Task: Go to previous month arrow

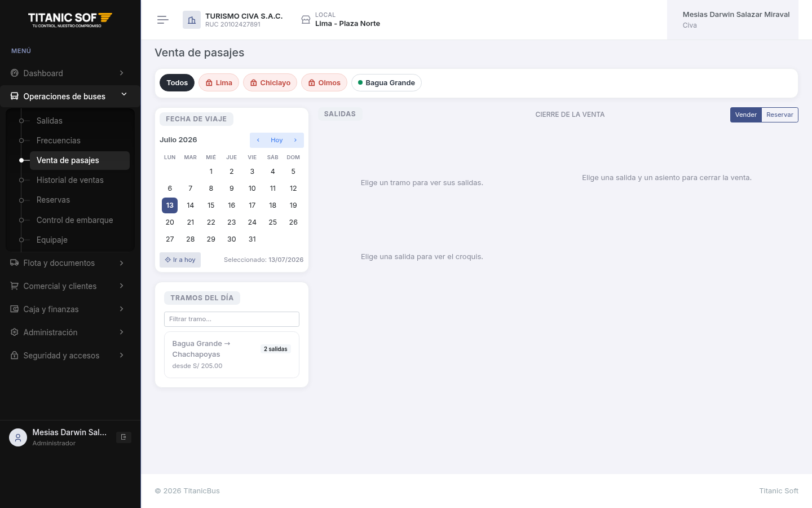Action: 258,140
